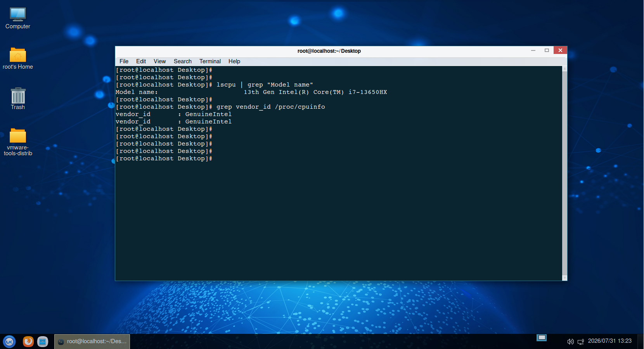Viewport: 644px width, 349px height.
Task: Select the vmware-tools-distrib folder icon
Action: tap(18, 142)
